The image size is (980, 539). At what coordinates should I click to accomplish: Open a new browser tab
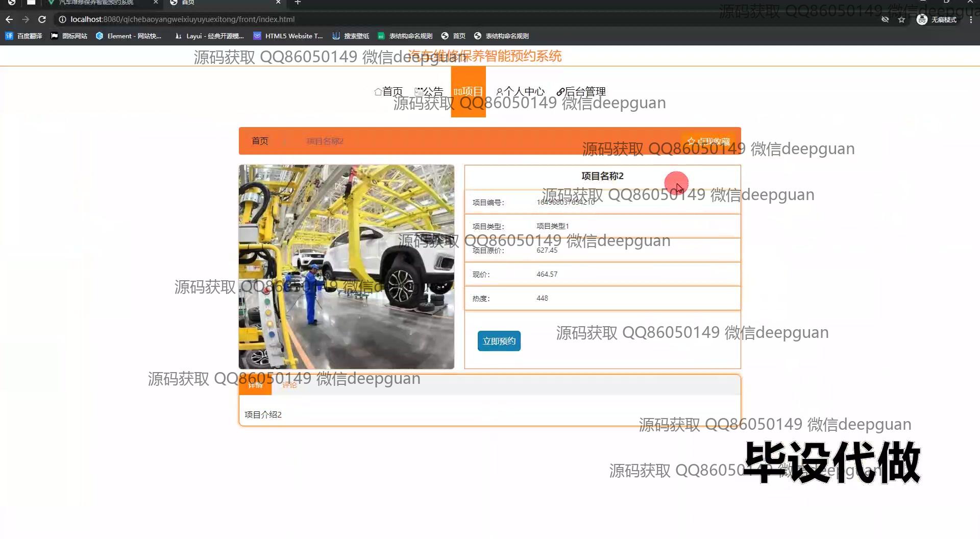pyautogui.click(x=298, y=3)
